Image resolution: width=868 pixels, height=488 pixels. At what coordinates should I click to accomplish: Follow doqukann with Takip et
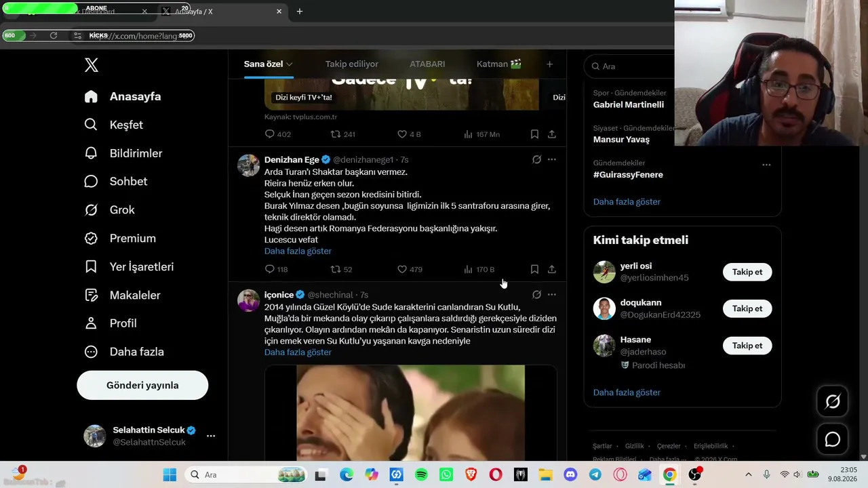pyautogui.click(x=747, y=308)
